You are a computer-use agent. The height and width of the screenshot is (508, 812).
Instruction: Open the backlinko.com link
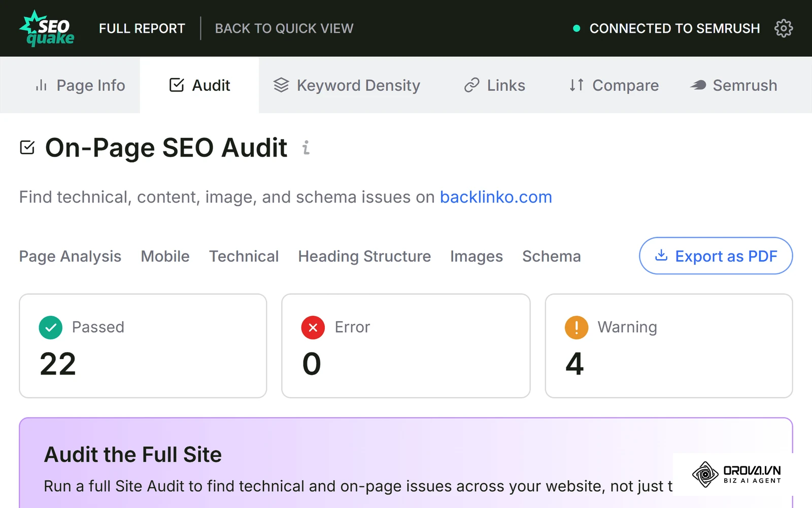click(496, 197)
